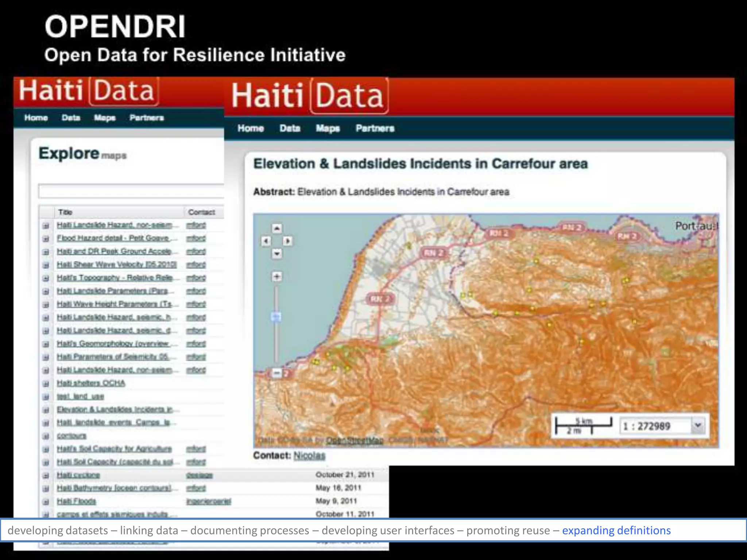Image resolution: width=747 pixels, height=560 pixels.
Task: Open the Haiti Bathymetry ocean contours link
Action: point(117,488)
